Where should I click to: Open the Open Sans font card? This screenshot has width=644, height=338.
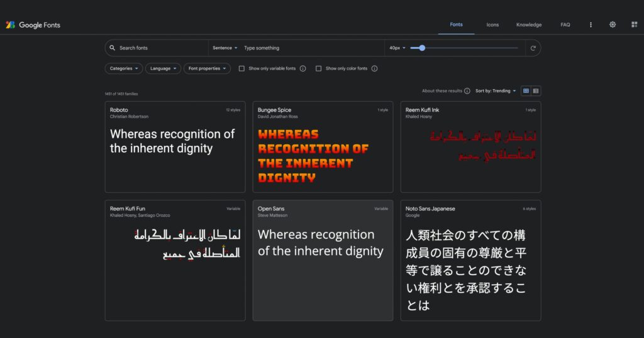tap(323, 261)
